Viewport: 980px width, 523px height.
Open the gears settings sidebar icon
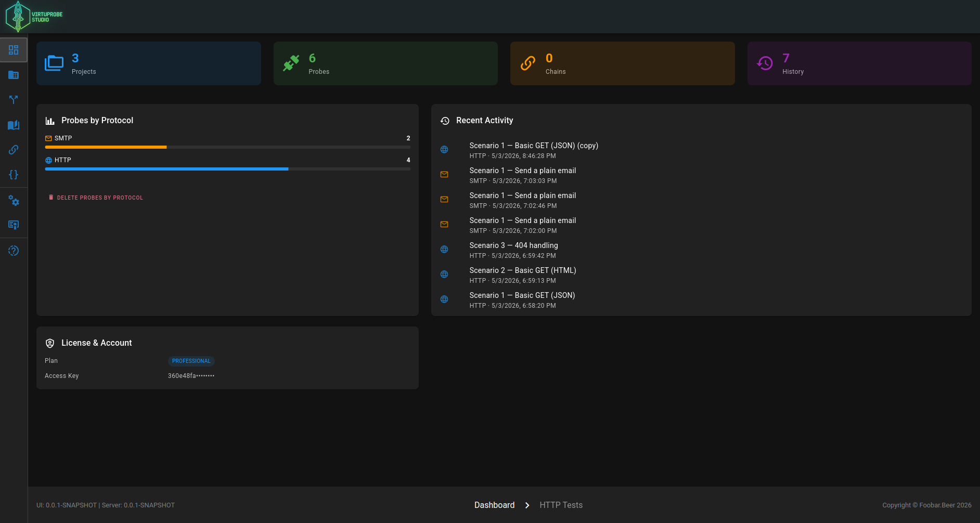14,200
